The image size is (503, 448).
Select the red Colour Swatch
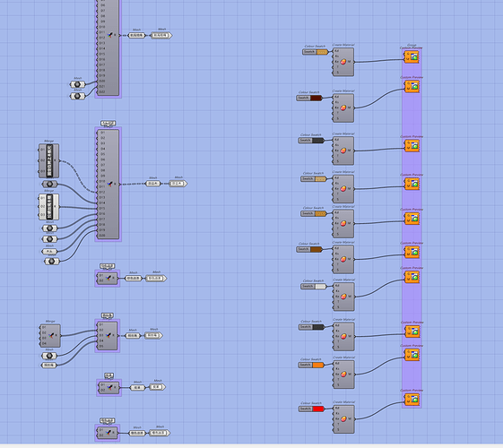pos(311,409)
